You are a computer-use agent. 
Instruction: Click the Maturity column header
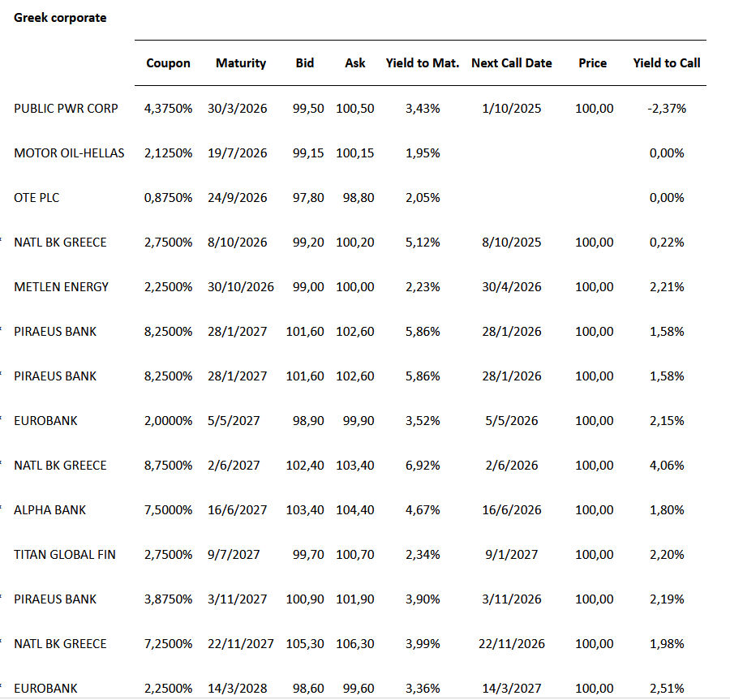point(241,63)
